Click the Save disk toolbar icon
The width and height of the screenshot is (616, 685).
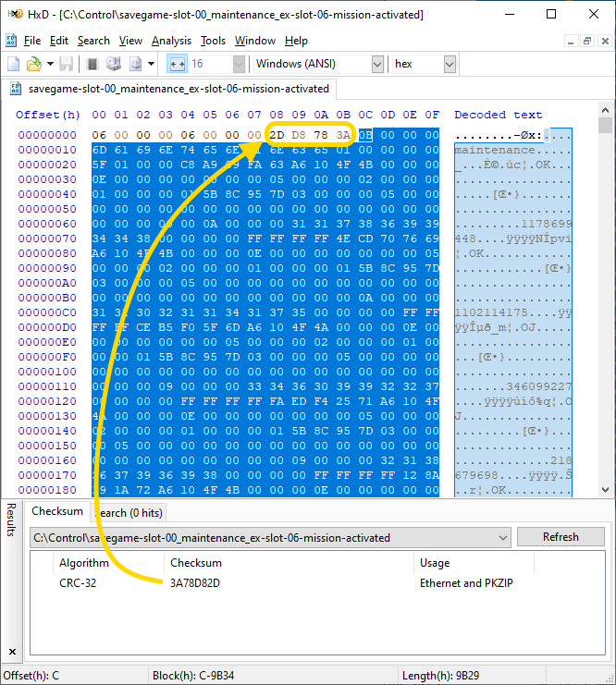(x=66, y=64)
